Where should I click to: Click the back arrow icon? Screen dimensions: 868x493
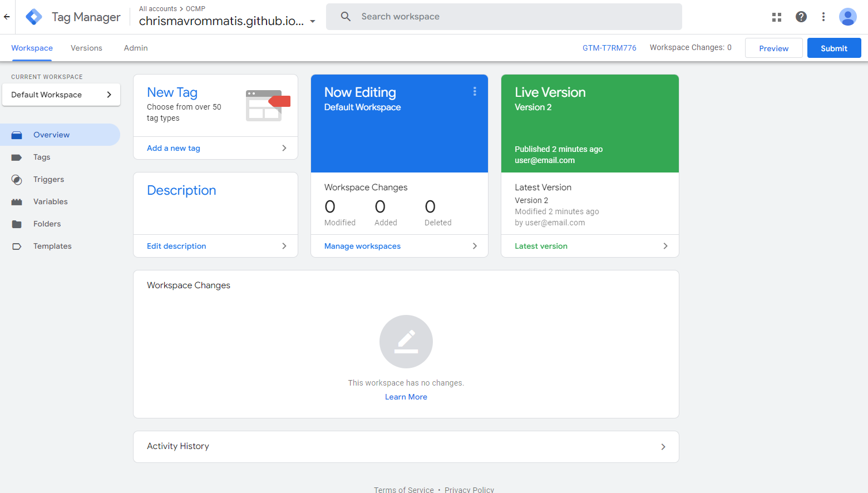point(7,17)
